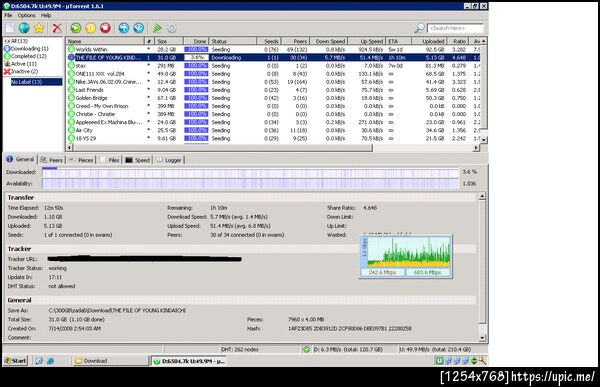Switch to the Pieces tab
The height and width of the screenshot is (387, 600).
point(81,160)
